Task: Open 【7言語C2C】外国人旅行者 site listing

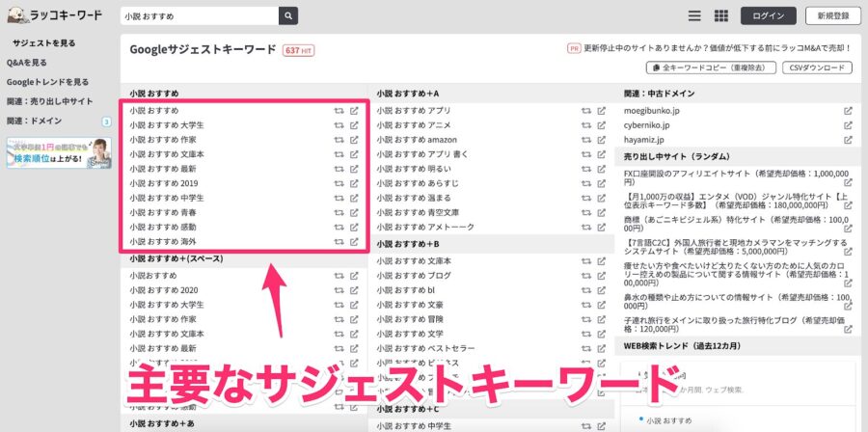Action: (735, 246)
